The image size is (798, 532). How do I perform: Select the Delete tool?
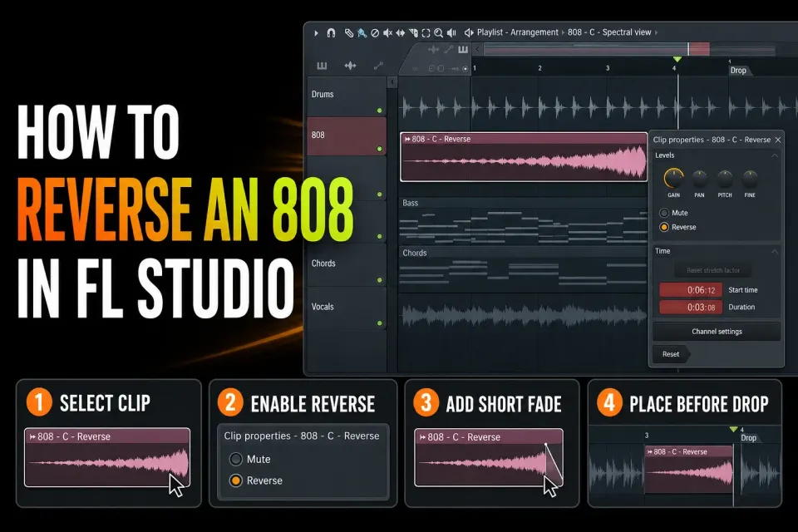[x=375, y=32]
